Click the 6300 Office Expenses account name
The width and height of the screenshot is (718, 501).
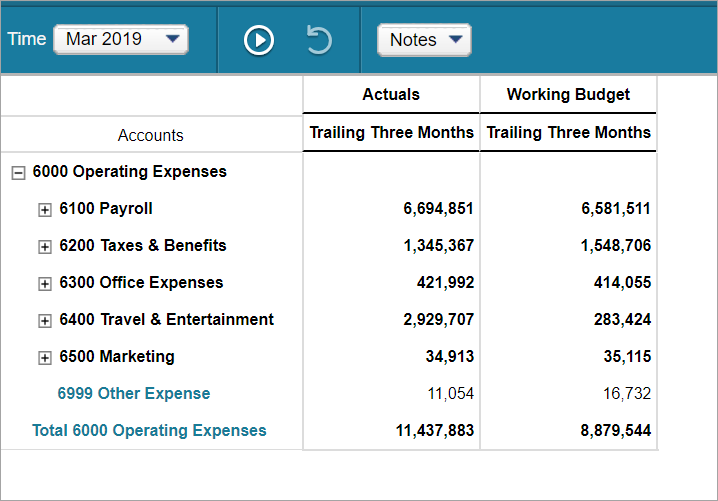pyautogui.click(x=141, y=283)
